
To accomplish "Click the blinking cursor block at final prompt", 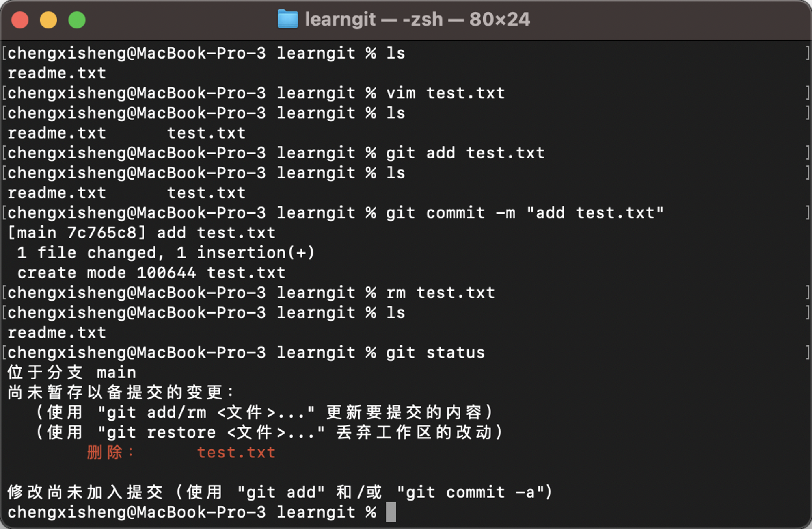I will click(x=391, y=512).
